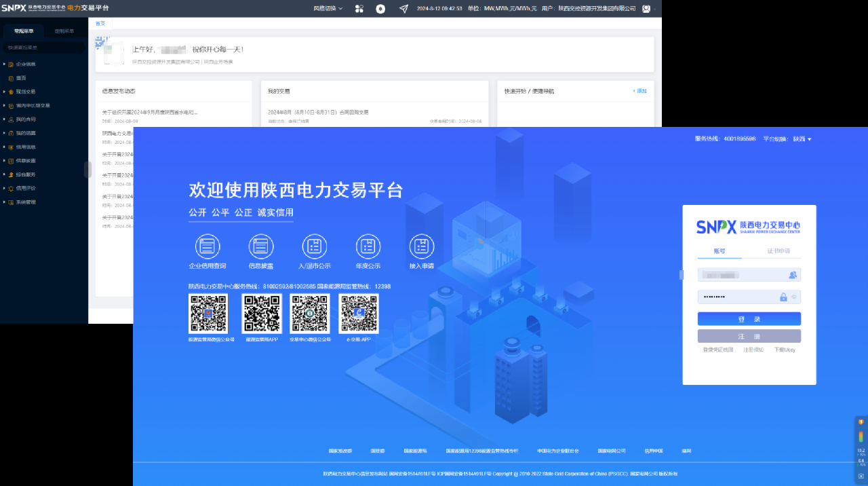Click the user avatar icon in top bar
This screenshot has width=868, height=486.
[646, 9]
